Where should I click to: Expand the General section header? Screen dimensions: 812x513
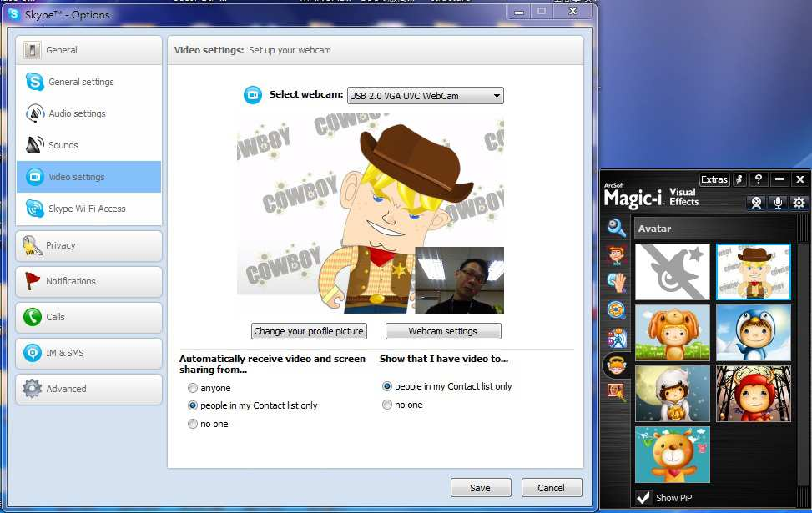point(88,50)
